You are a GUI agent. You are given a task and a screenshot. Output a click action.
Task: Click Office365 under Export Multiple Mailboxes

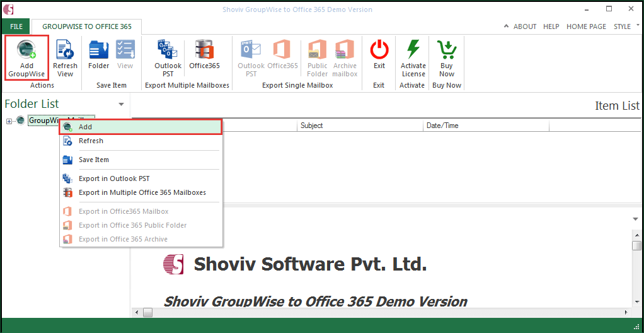(204, 55)
